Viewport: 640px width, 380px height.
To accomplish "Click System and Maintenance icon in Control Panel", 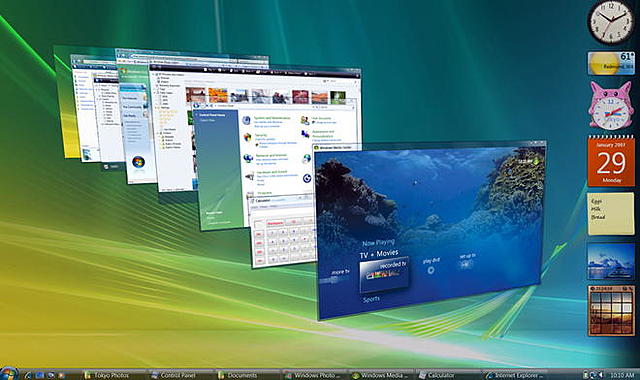I will [x=246, y=120].
